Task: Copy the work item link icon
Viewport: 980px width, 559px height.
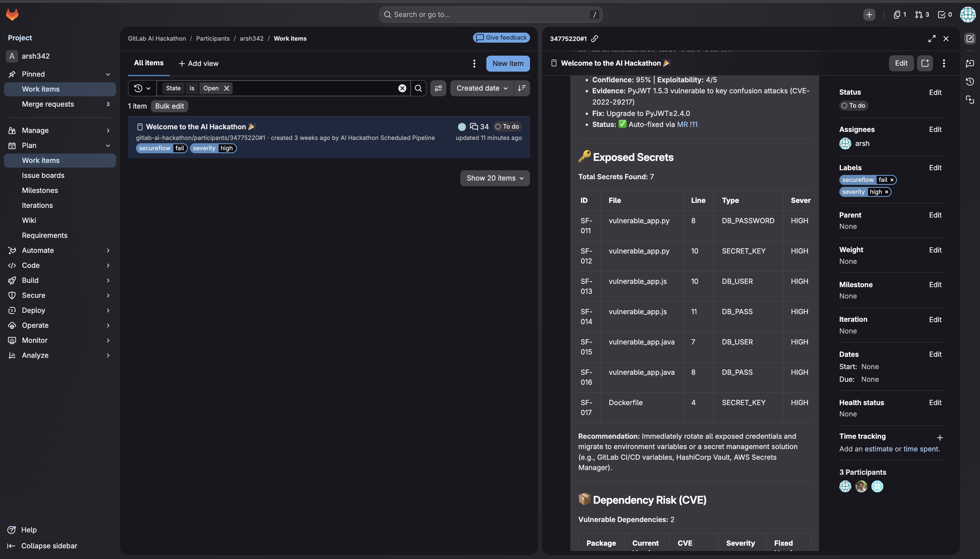Action: coord(595,38)
